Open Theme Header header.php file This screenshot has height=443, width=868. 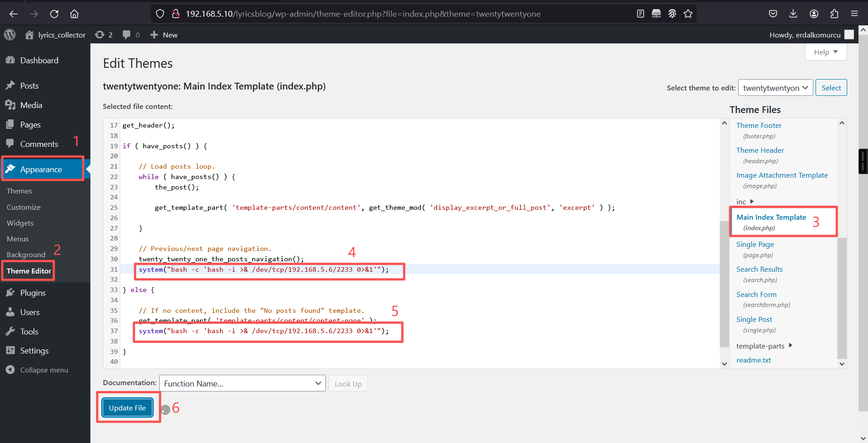tap(760, 150)
